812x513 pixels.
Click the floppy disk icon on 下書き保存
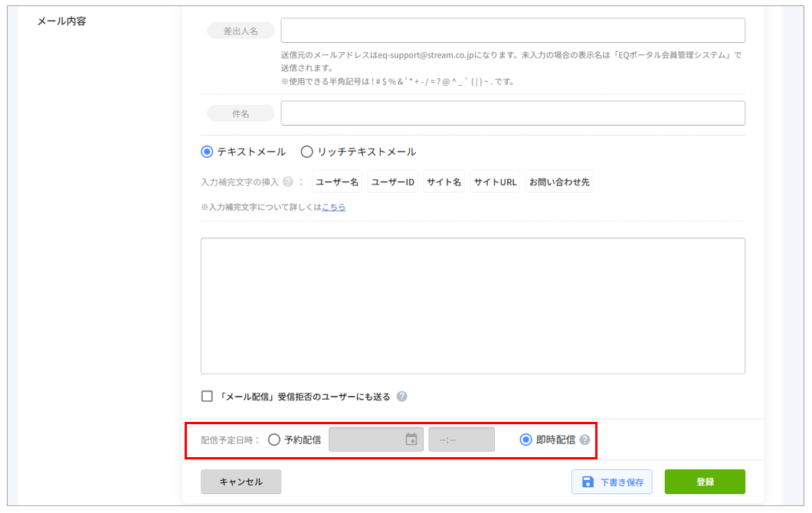pyautogui.click(x=588, y=482)
